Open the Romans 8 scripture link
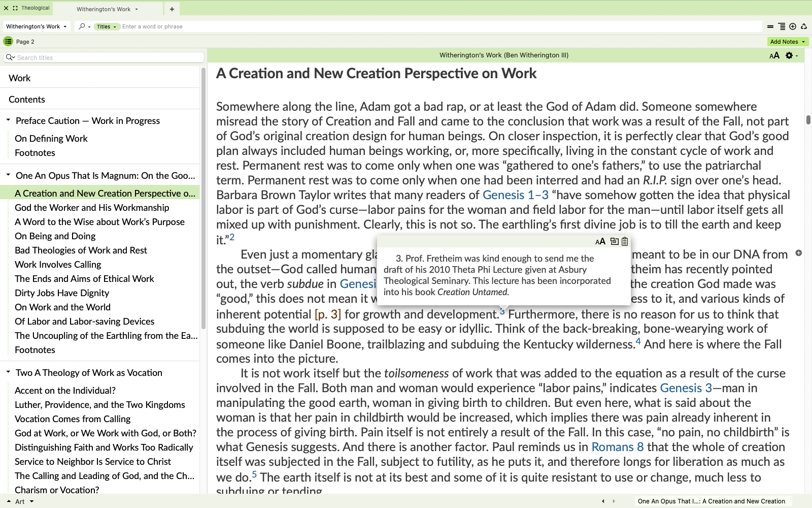Viewport: 812px width, 508px height. [618, 447]
